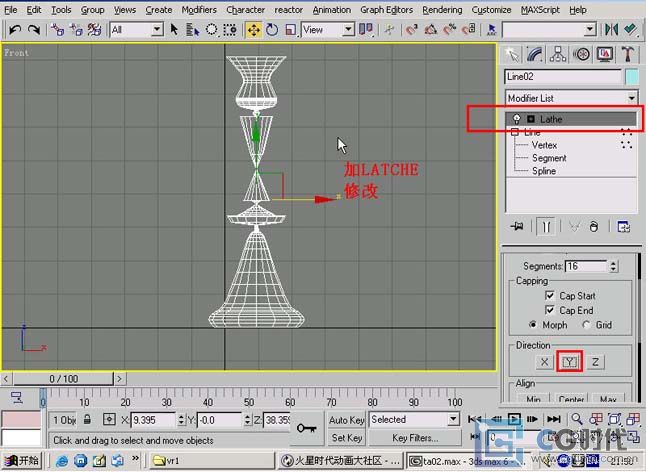Collapse the Line tree in modifier stack

(515, 132)
